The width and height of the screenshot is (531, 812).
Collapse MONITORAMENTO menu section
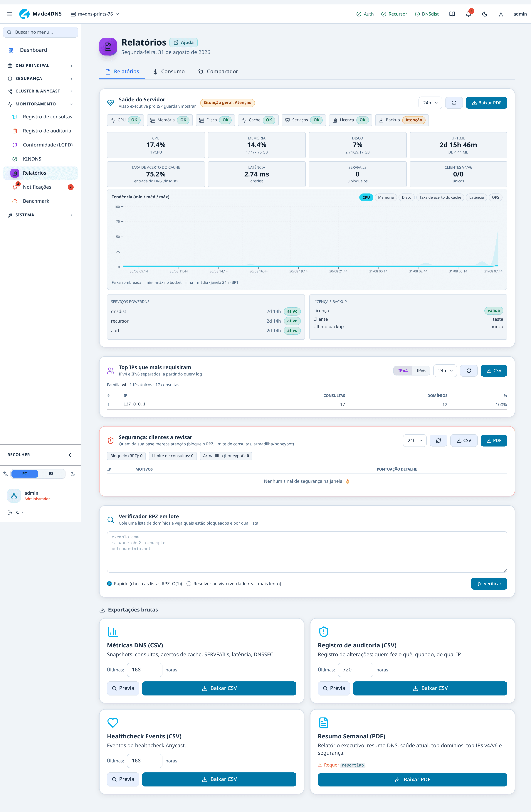point(41,104)
